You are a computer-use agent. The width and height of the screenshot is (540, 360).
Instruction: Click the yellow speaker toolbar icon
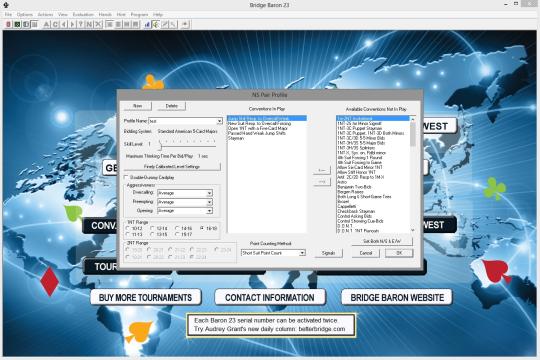(156, 24)
